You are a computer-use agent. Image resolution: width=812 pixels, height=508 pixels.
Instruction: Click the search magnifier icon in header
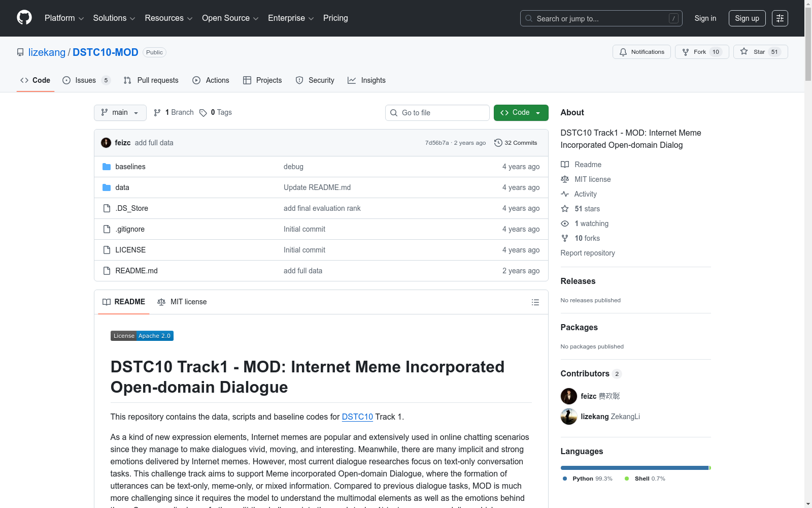tap(529, 18)
